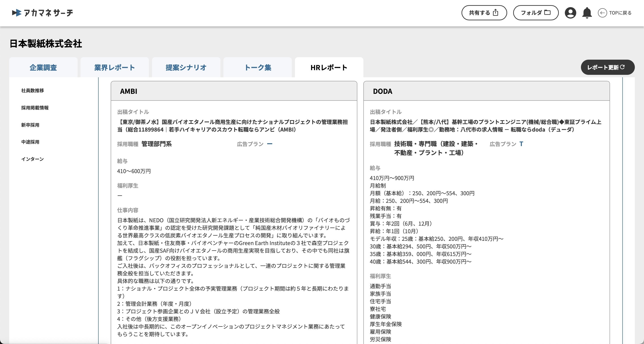Click the AMBI posting title text
This screenshot has width=644, height=344.
(x=233, y=126)
